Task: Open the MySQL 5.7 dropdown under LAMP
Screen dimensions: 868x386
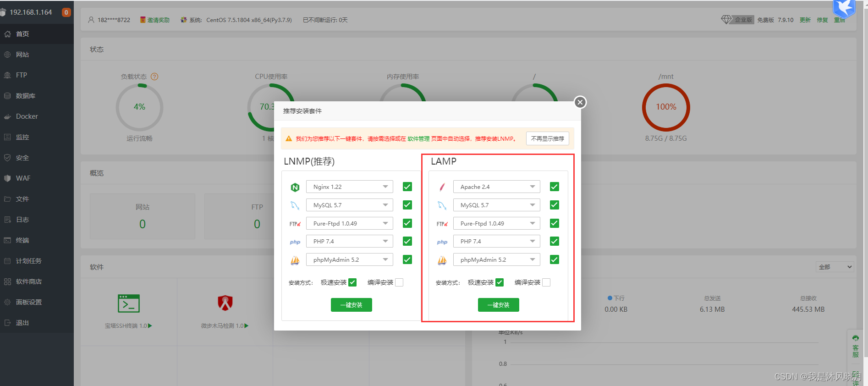Action: pos(497,205)
